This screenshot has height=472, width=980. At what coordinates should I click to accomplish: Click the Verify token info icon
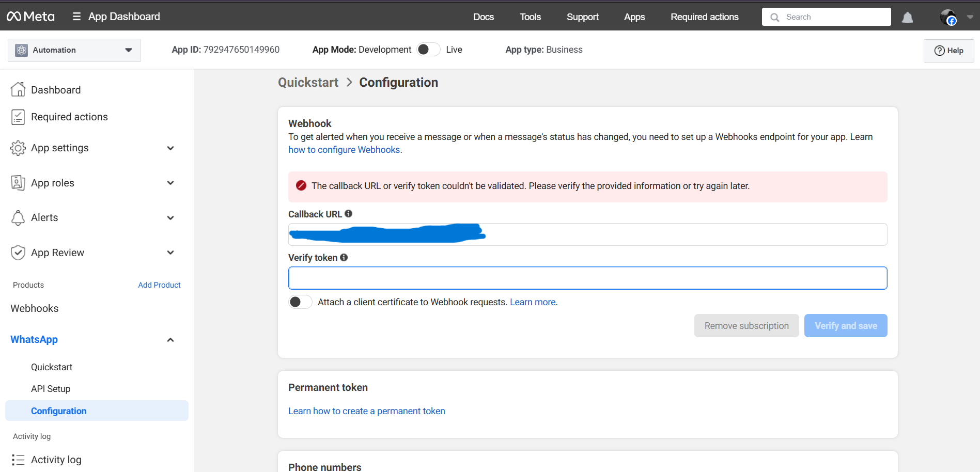(x=344, y=257)
